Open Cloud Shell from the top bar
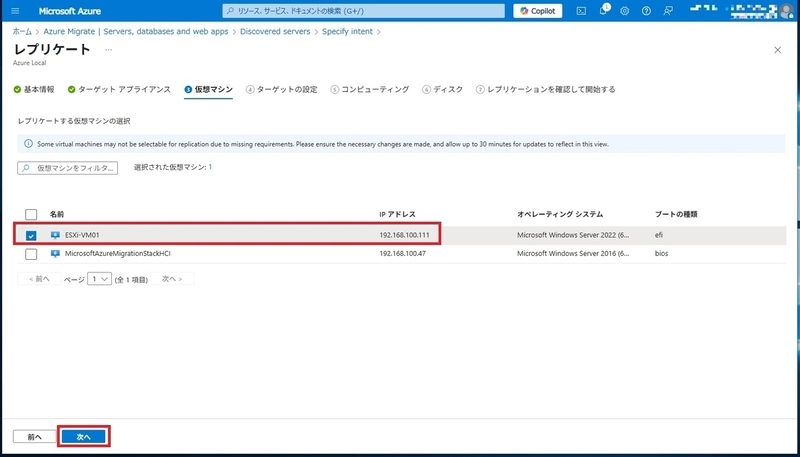The image size is (800, 457). 581,11
